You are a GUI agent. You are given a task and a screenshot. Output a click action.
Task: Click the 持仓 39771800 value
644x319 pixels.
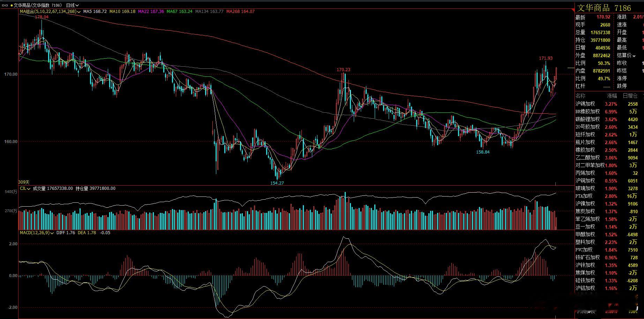point(600,40)
